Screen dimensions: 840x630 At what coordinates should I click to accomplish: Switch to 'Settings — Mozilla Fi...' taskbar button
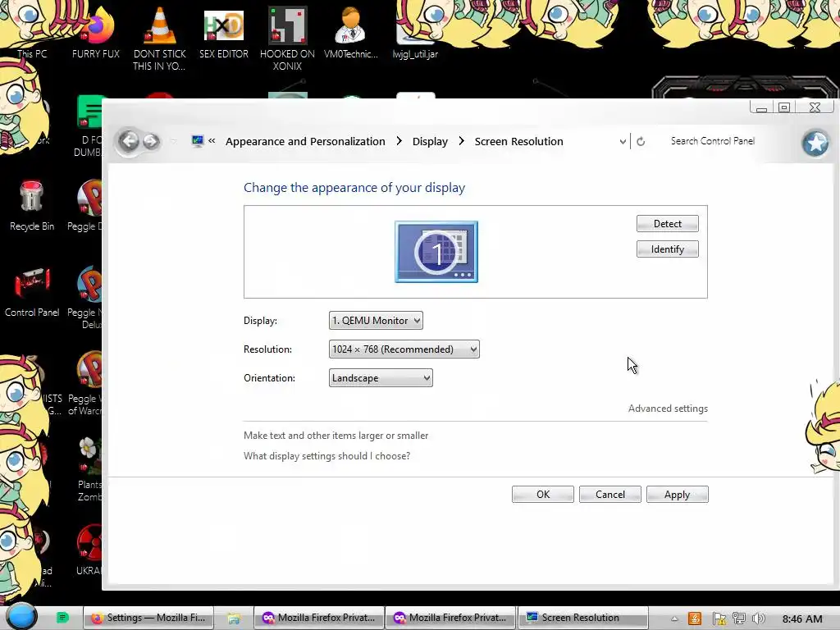(148, 618)
